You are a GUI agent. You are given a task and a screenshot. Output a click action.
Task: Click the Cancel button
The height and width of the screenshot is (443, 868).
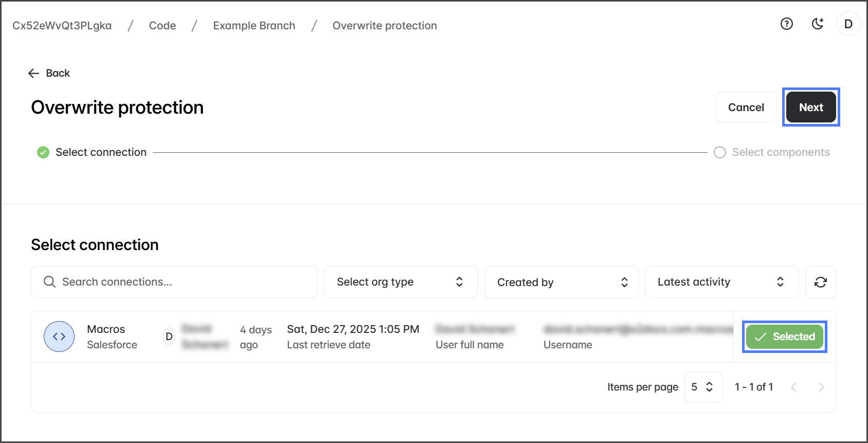(746, 107)
